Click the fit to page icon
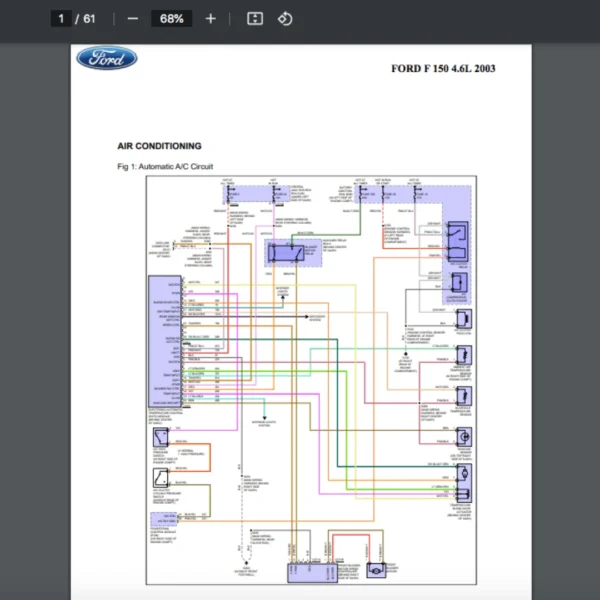The height and width of the screenshot is (600, 600). tap(255, 19)
